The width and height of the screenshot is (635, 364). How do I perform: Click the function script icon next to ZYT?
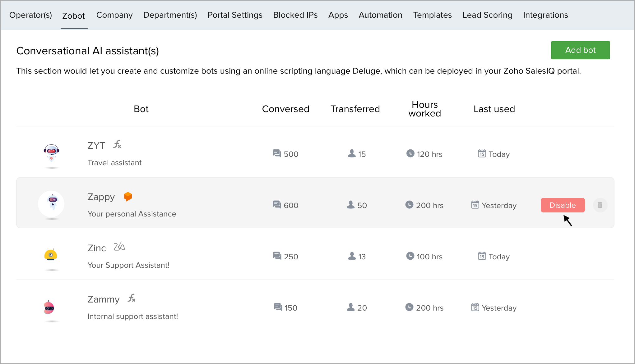tap(117, 144)
